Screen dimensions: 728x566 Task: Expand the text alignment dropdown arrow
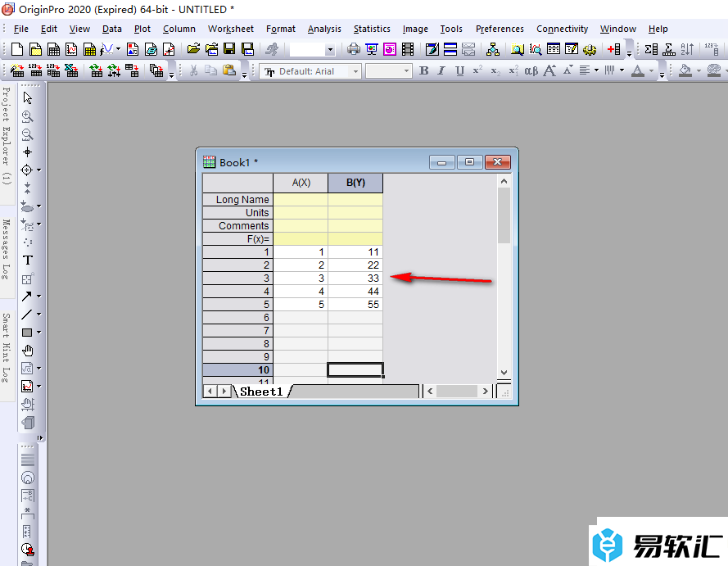(x=597, y=70)
